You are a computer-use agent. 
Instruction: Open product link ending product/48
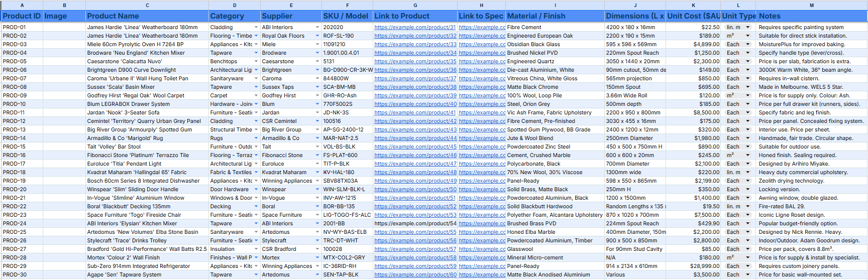[x=415, y=173]
